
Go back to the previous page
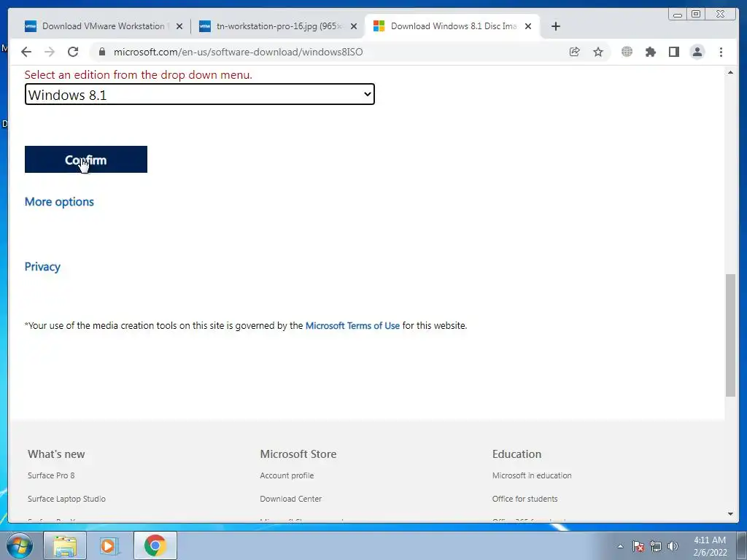(x=26, y=52)
